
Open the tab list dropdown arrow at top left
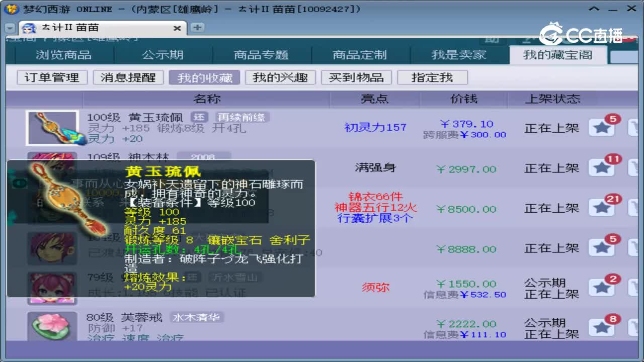click(x=9, y=28)
